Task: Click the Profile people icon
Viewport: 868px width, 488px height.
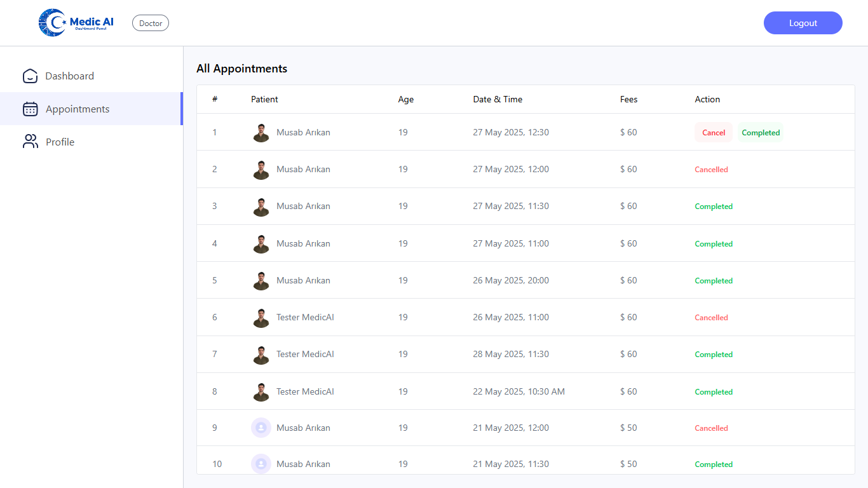Action: click(30, 142)
